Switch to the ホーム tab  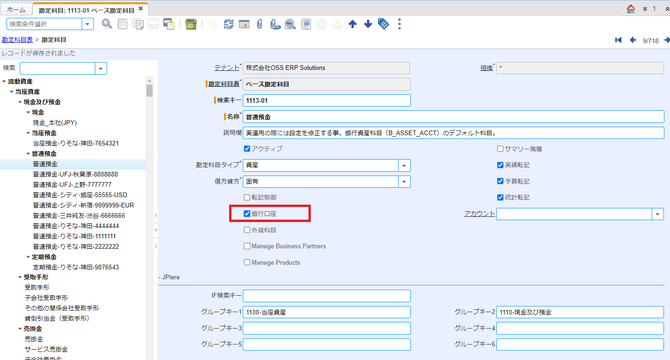click(16, 9)
